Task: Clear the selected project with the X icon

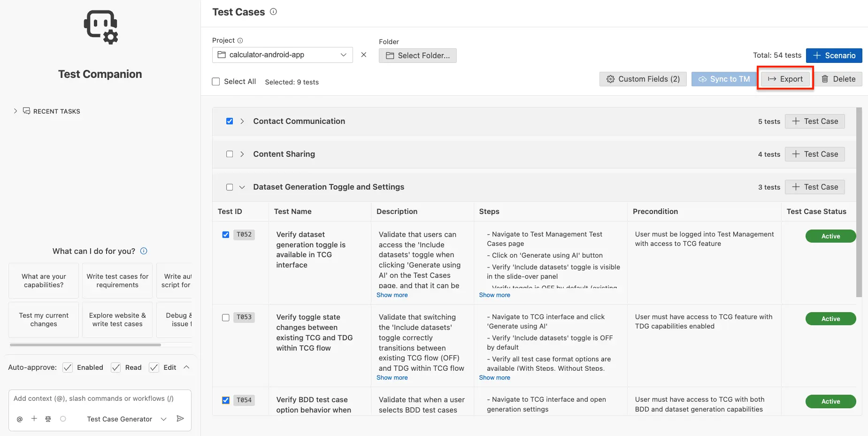Action: click(x=364, y=54)
